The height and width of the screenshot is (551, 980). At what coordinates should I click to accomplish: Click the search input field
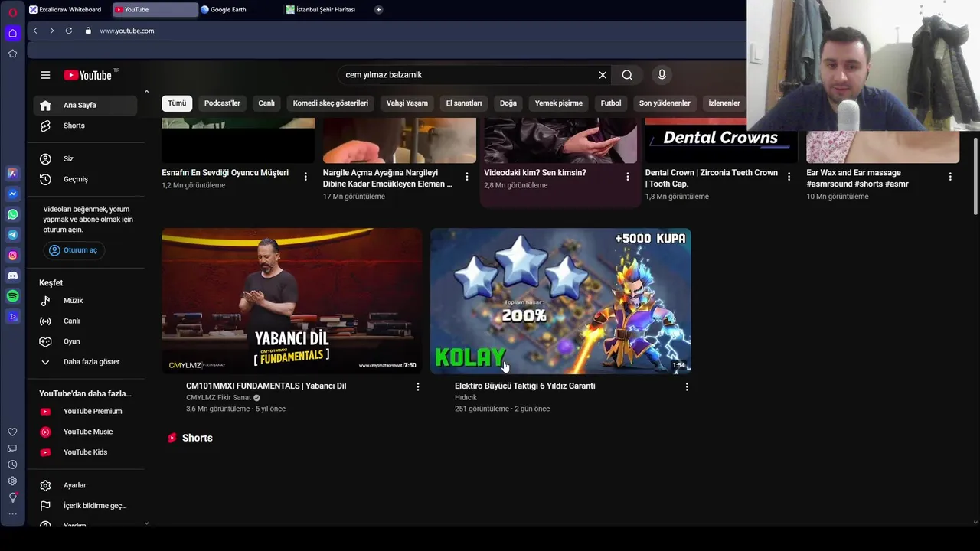click(x=467, y=75)
